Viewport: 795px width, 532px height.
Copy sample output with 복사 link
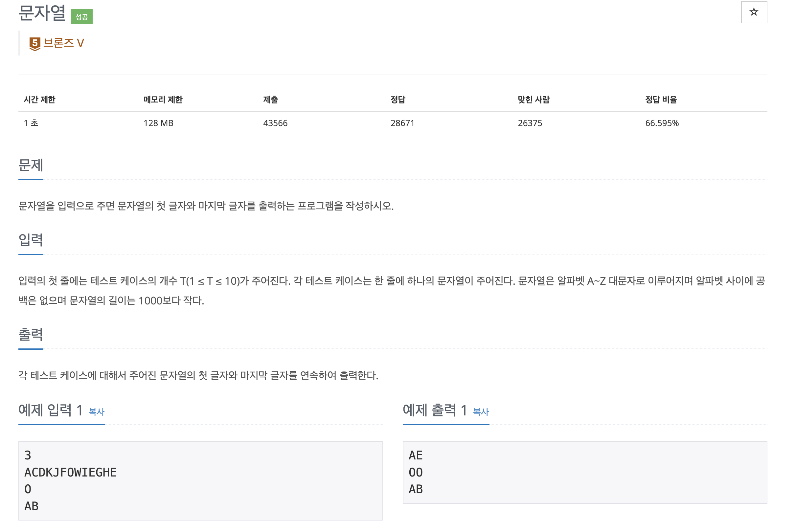point(481,412)
